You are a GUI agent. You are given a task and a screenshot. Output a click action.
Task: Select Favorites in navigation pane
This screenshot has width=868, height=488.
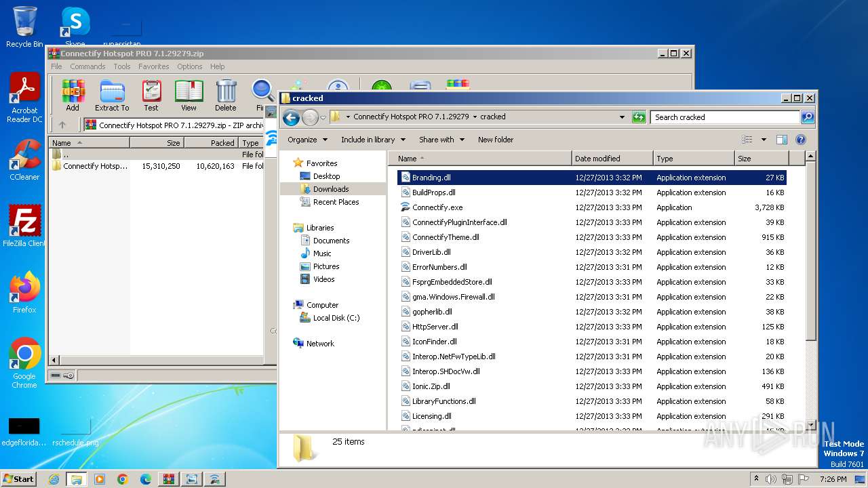(321, 163)
